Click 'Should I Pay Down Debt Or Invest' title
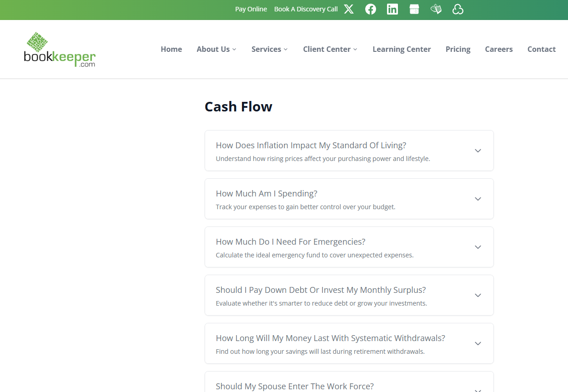568x392 pixels. coord(321,290)
